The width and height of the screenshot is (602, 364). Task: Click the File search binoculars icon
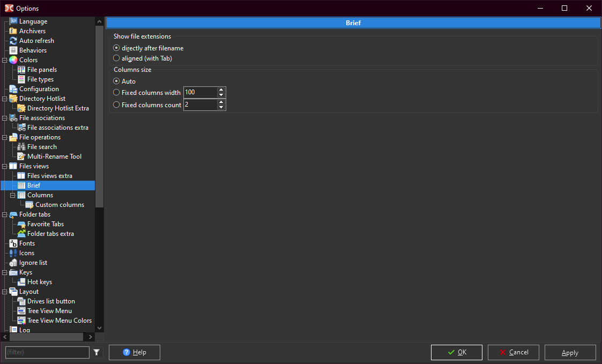(21, 147)
